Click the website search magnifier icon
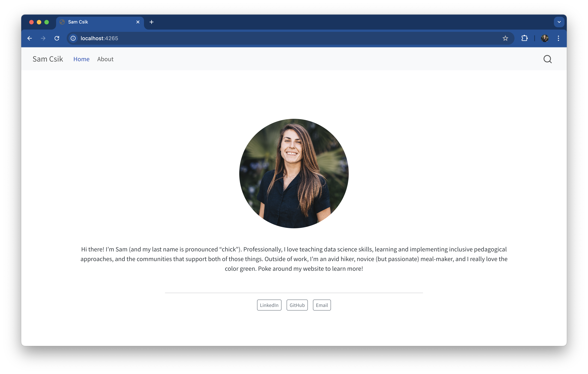The width and height of the screenshot is (588, 374). click(547, 59)
